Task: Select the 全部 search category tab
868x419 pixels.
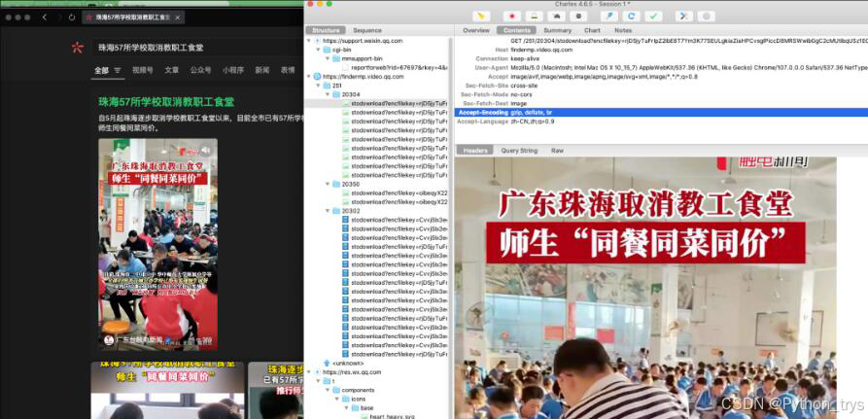Action: tap(101, 70)
